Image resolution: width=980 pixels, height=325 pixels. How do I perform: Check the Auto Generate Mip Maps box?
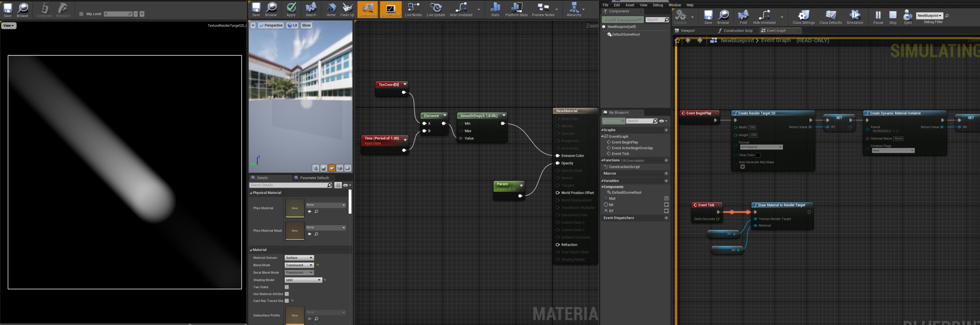(x=743, y=167)
